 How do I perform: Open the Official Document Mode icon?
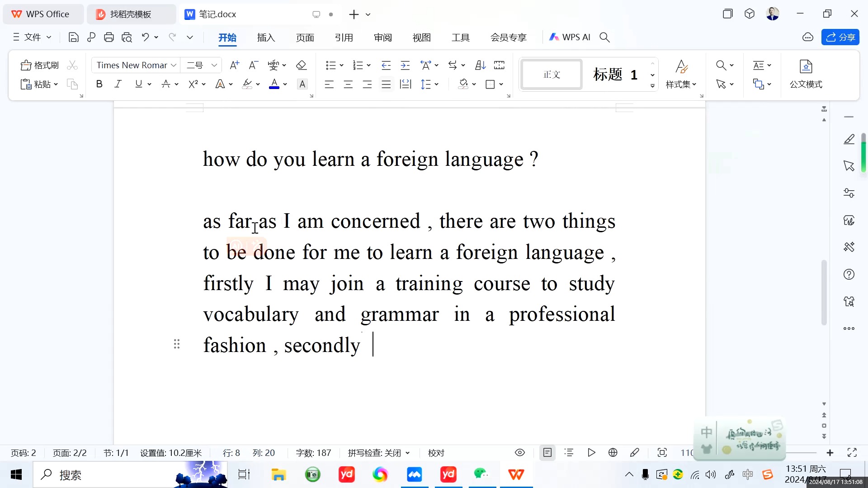click(806, 74)
